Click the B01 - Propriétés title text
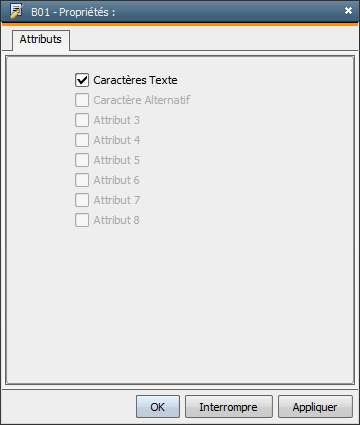Viewport: 360px width, 425px height. (73, 12)
